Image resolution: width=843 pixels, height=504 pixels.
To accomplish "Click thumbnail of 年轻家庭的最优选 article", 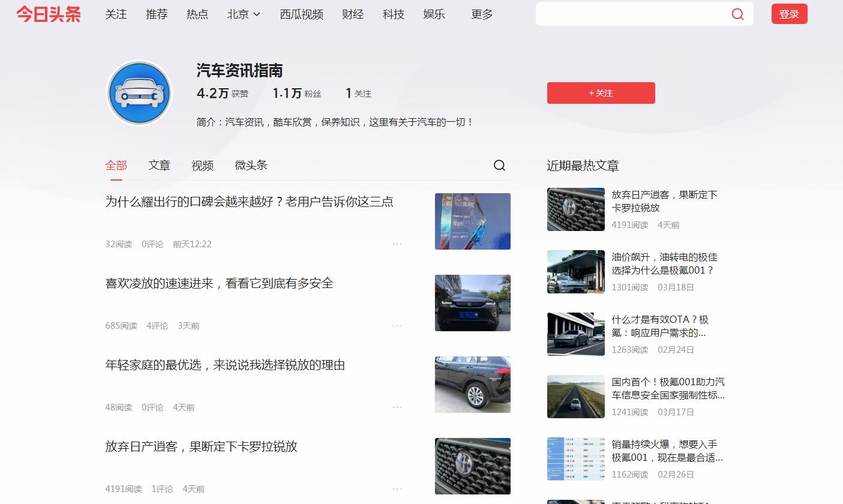I will point(473,385).
